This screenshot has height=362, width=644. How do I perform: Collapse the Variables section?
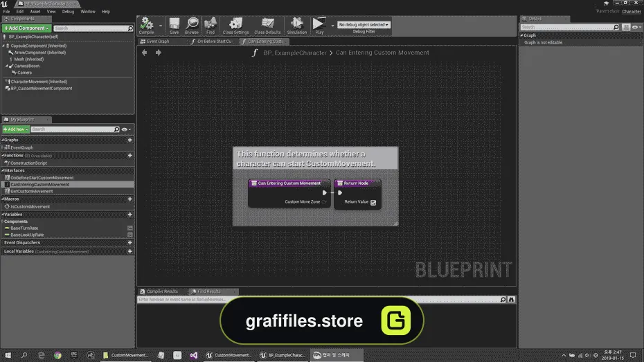[x=3, y=215]
